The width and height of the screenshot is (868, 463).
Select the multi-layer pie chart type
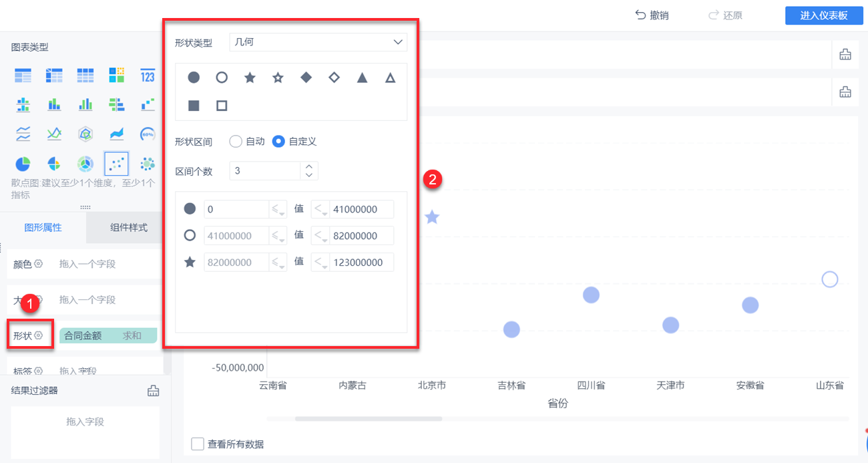pyautogui.click(x=85, y=163)
